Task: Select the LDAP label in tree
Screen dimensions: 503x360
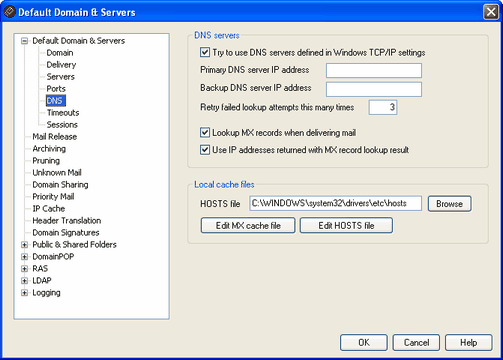Action: (x=42, y=281)
